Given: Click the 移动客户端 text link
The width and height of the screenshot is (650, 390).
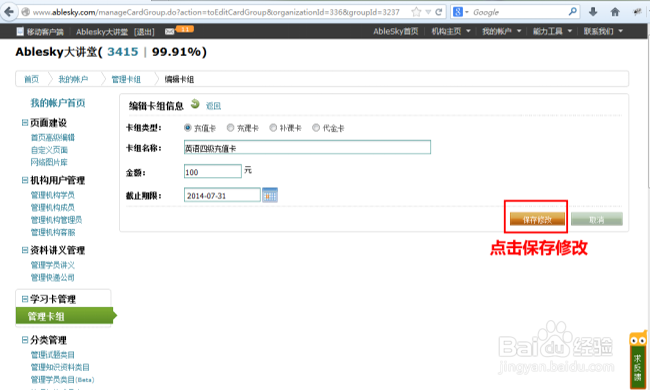Looking at the screenshot, I should [45, 31].
